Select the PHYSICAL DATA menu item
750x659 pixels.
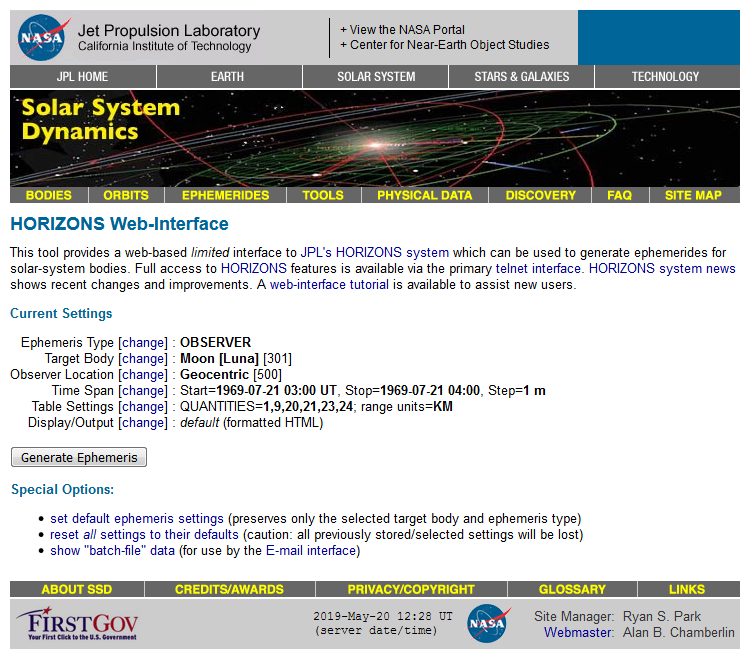pyautogui.click(x=424, y=195)
